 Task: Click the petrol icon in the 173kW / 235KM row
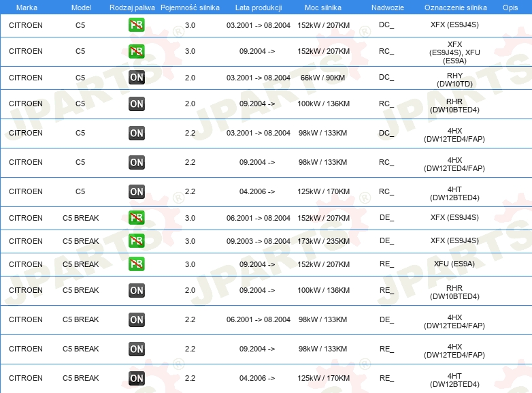pos(136,241)
